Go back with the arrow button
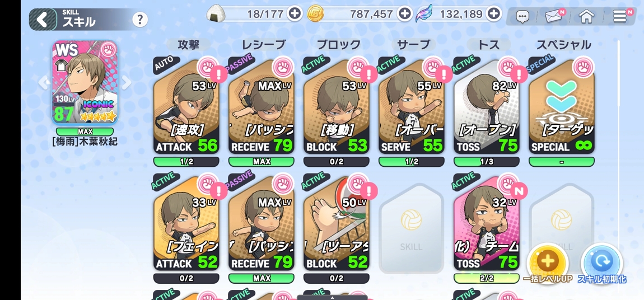644x300 pixels. click(43, 19)
